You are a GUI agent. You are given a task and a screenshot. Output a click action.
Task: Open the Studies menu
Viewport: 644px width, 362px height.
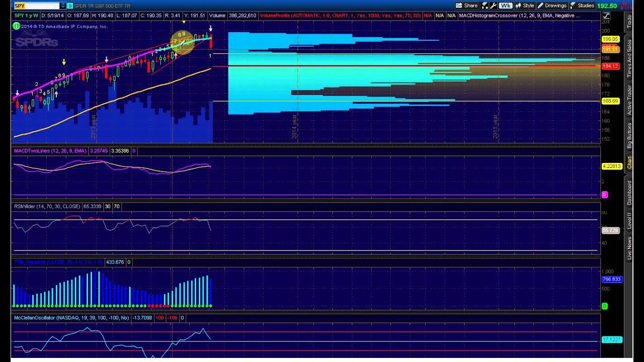click(x=582, y=6)
